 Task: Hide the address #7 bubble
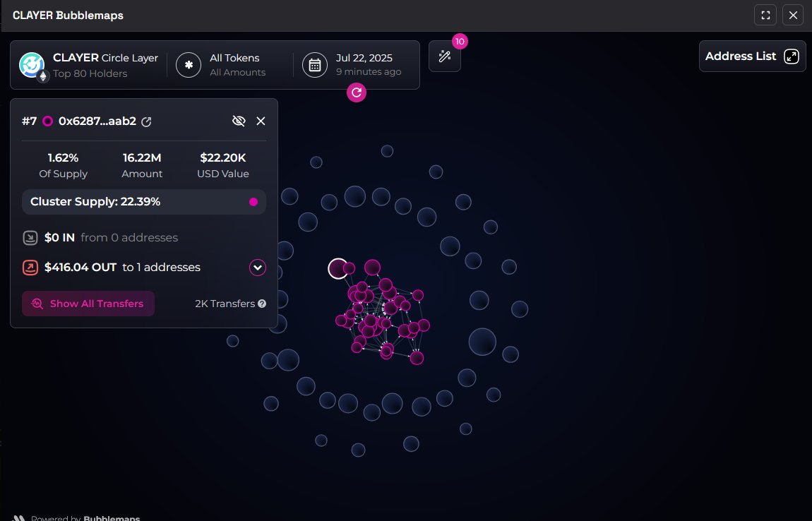tap(239, 121)
